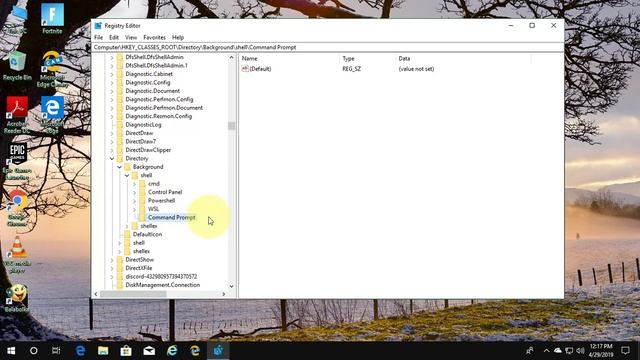Select the DirectDrawClipper key
The image size is (640, 360).
pos(148,150)
